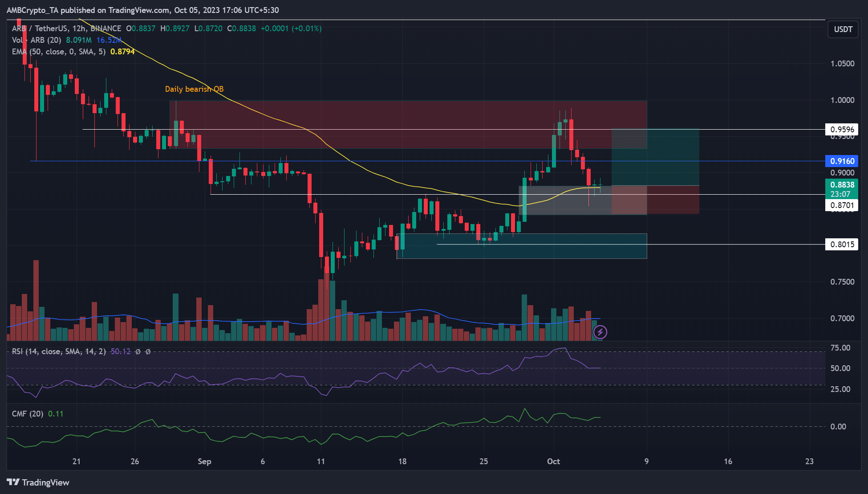
Task: Select the red daily bearish order block rectangle
Action: [x=408, y=125]
